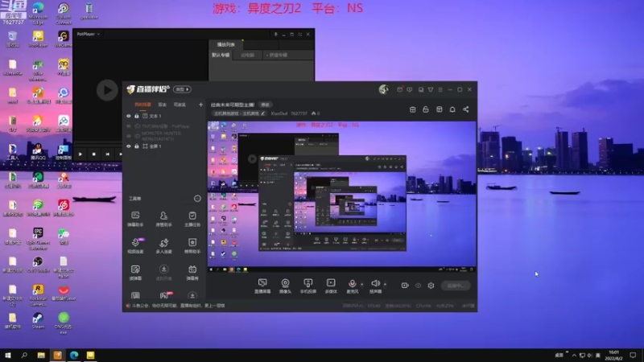Open the danmaku assistant tool
Viewport: 644px width, 362px height.
(135, 219)
